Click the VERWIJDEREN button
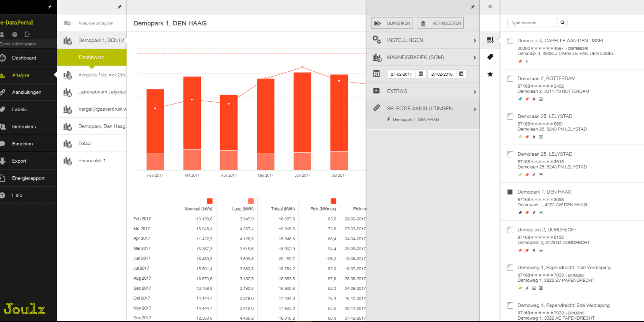644x322 pixels. (440, 23)
